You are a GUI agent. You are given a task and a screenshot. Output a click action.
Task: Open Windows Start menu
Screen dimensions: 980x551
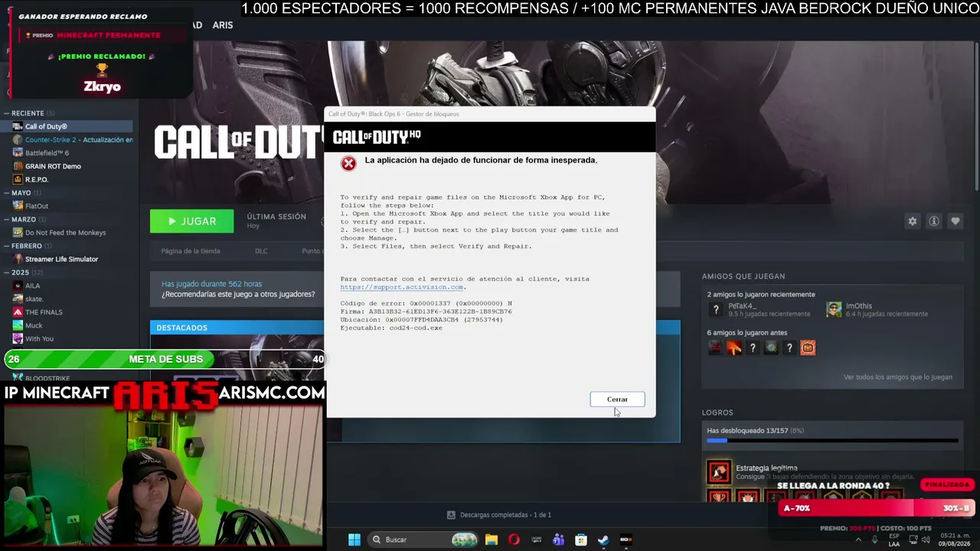(x=354, y=540)
